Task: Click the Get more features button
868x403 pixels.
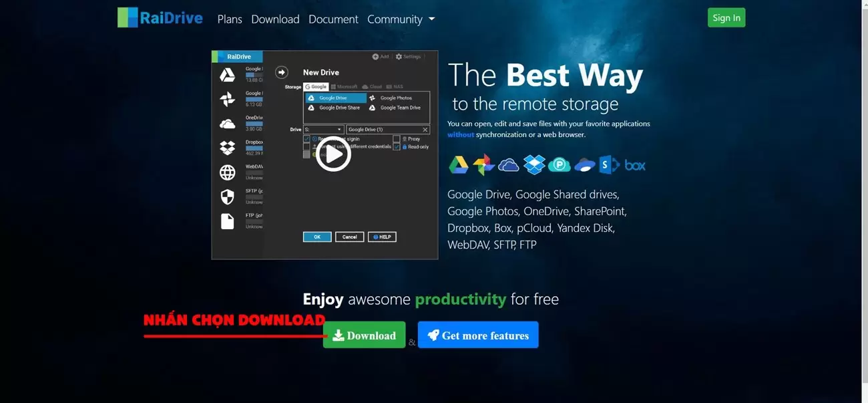Action: click(x=478, y=335)
